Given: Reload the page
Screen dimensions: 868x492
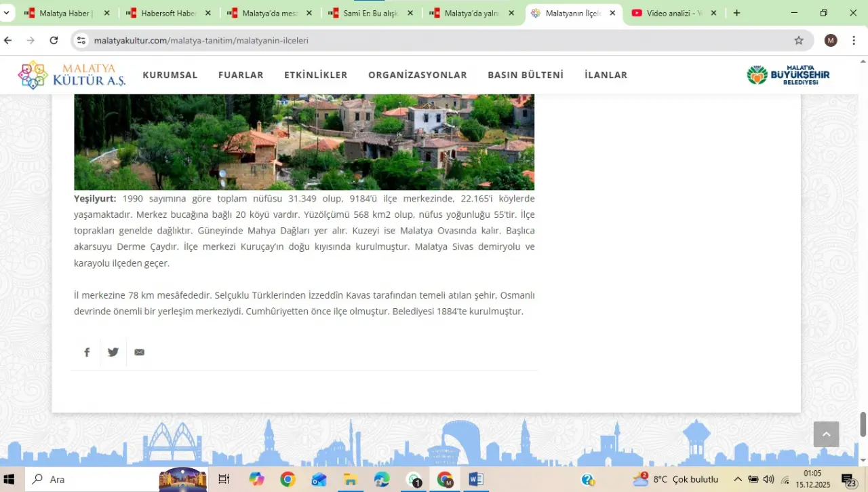Looking at the screenshot, I should click(54, 41).
